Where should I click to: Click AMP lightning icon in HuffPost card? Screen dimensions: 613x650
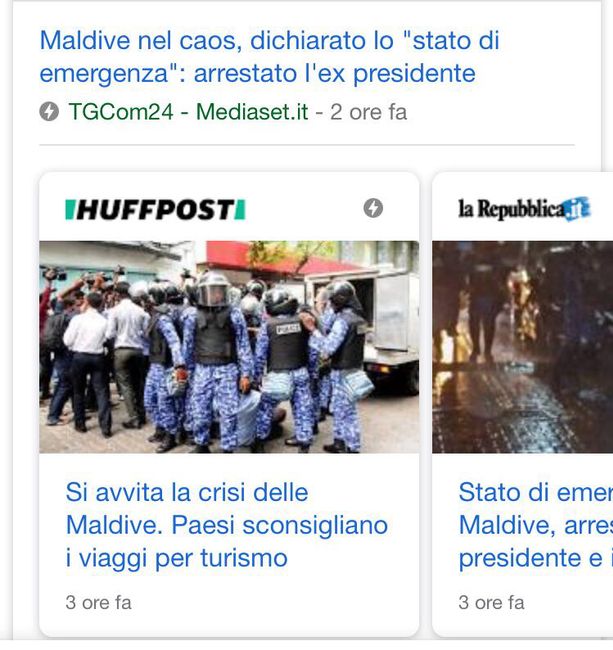point(373,208)
